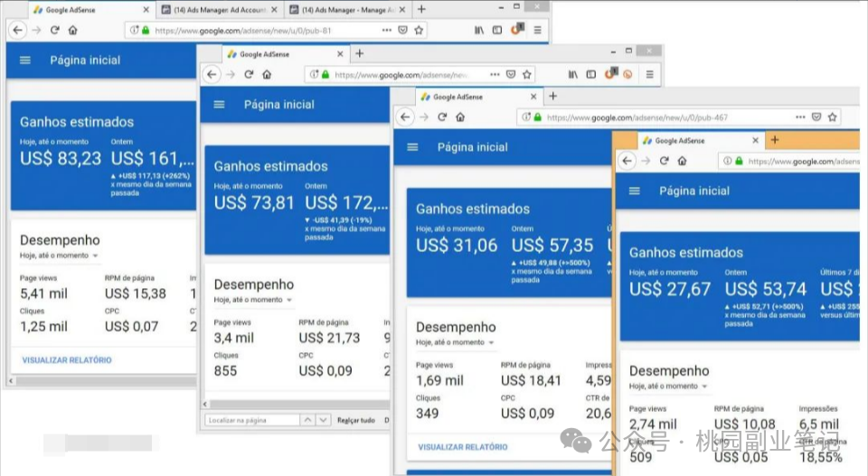Open home page in the first browser window

coord(72,30)
